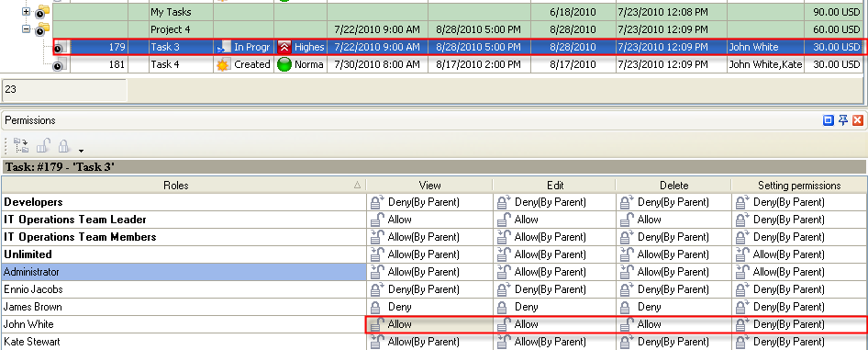The width and height of the screenshot is (868, 350).
Task: Collapse the Project 4 tree node
Action: click(26, 28)
